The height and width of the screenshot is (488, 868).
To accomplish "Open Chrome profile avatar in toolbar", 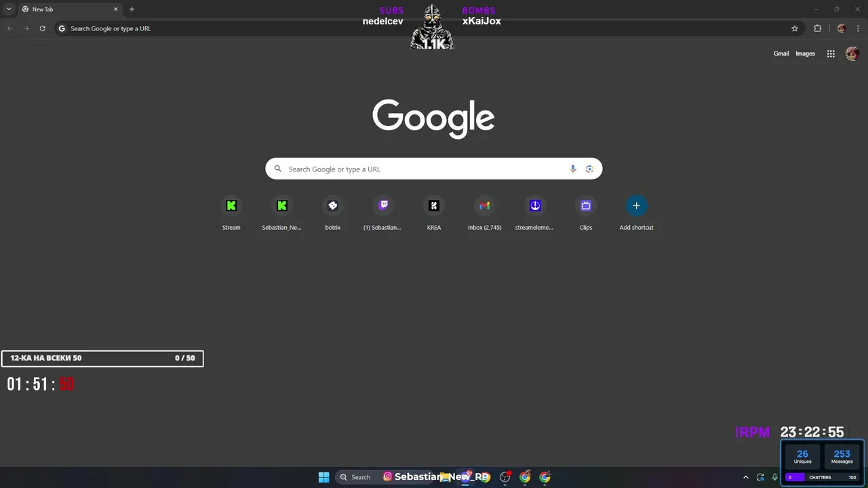I will pyautogui.click(x=842, y=28).
